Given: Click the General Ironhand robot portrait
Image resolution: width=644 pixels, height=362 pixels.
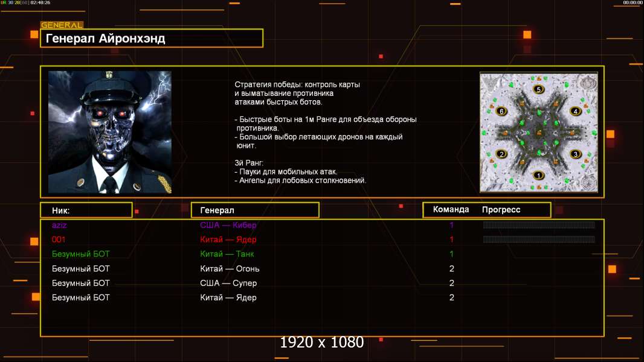Looking at the screenshot, I should [110, 132].
